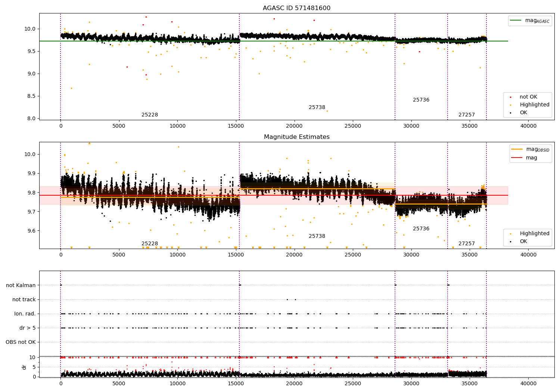Click OBSID label 27257 in Magnitude Estimates plot
Screen dimensions: 560x392
click(x=467, y=244)
